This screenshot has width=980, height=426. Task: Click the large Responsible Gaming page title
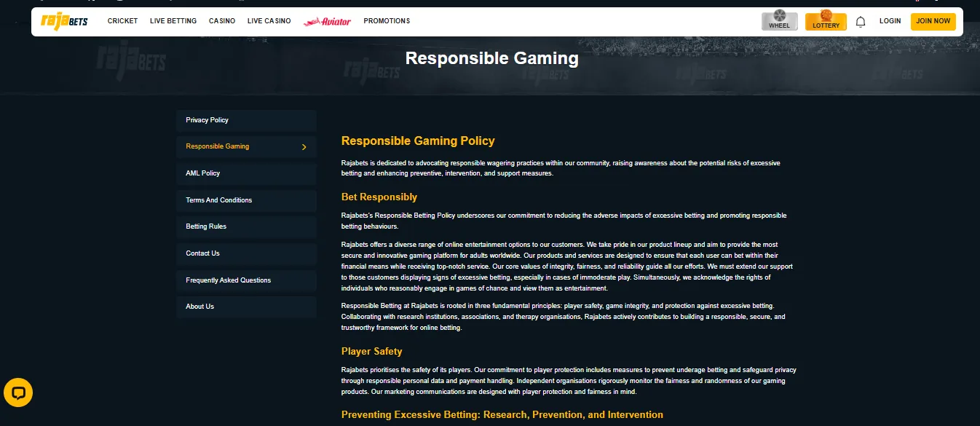coord(491,58)
